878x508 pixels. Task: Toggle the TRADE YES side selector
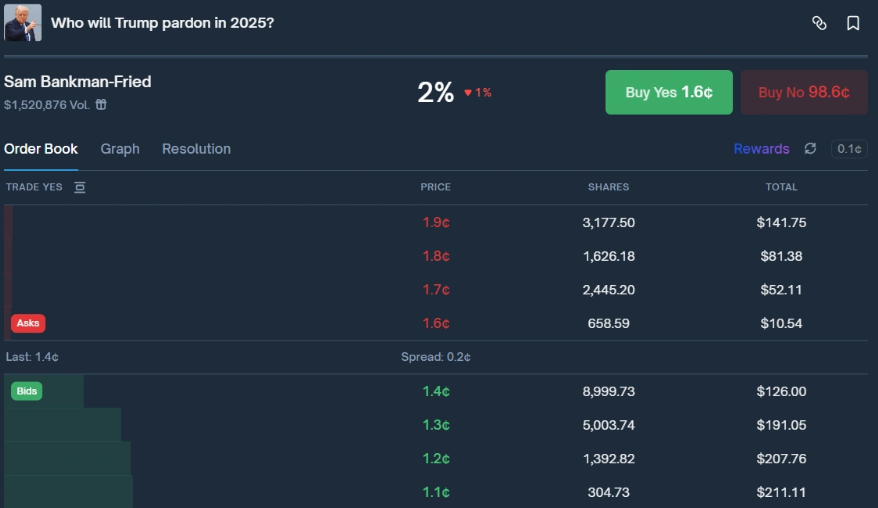34,187
